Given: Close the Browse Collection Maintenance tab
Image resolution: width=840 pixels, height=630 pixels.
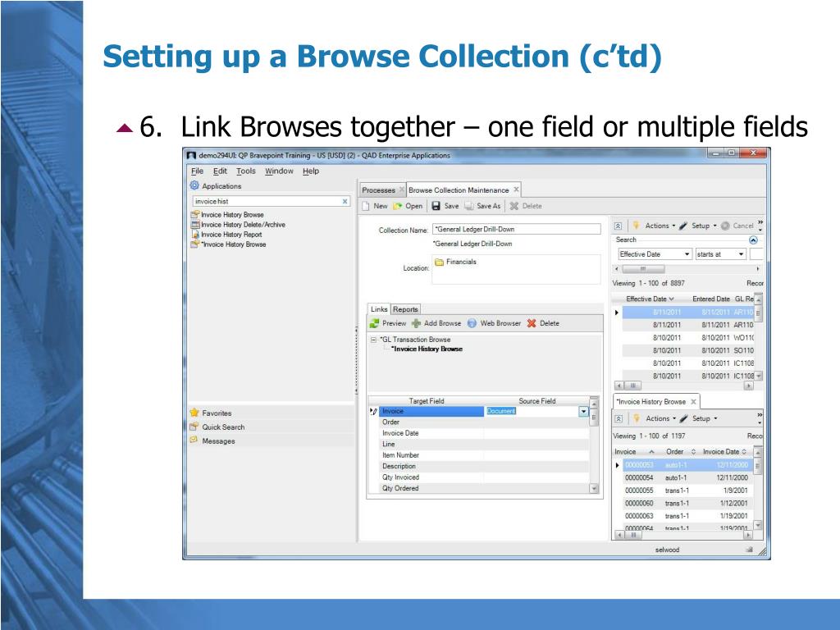Looking at the screenshot, I should (516, 189).
